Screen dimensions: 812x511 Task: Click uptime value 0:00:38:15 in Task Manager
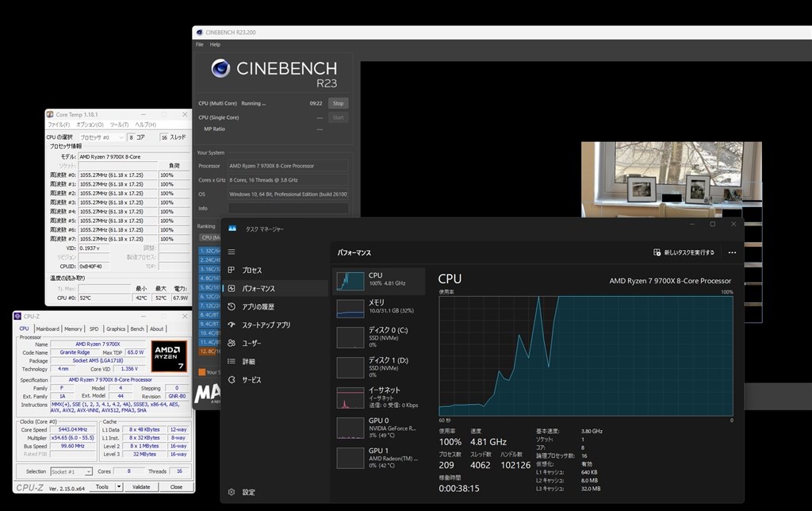pyautogui.click(x=459, y=488)
